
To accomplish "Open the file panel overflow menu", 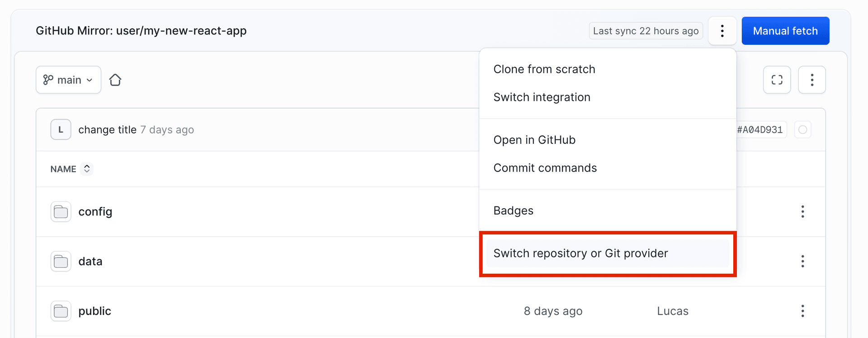I will 812,80.
